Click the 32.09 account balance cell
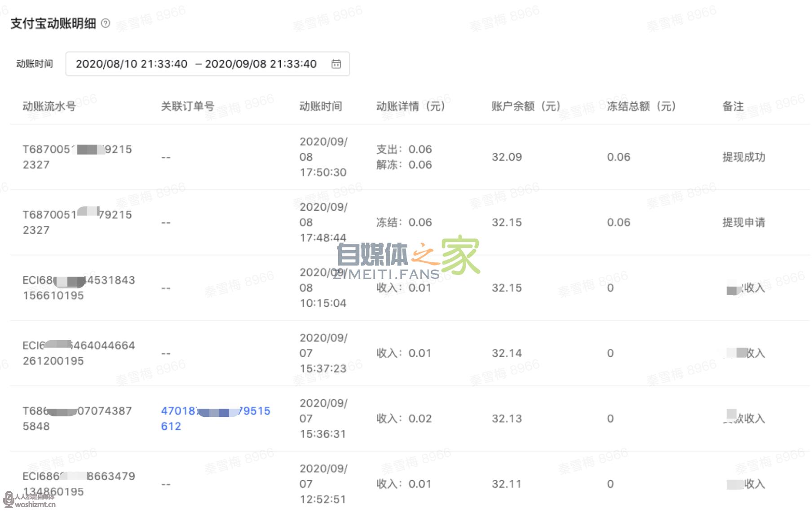The width and height of the screenshot is (812, 513). 507,157
